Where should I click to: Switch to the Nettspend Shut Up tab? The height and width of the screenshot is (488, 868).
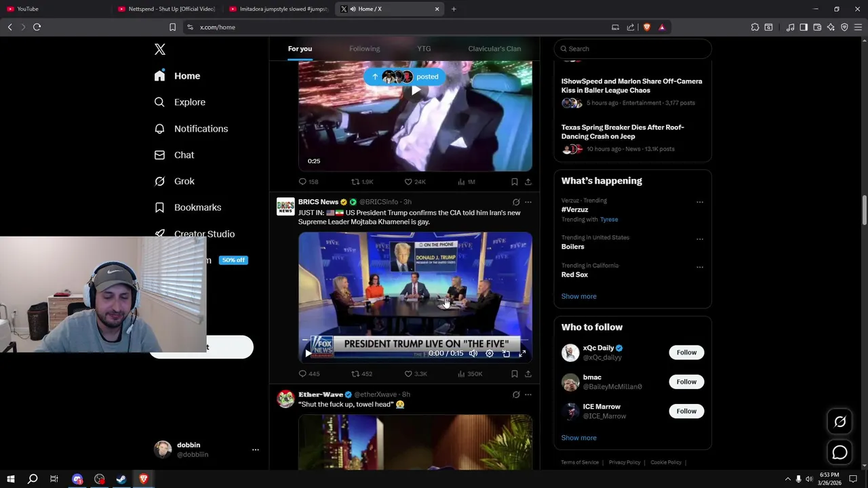click(x=166, y=9)
